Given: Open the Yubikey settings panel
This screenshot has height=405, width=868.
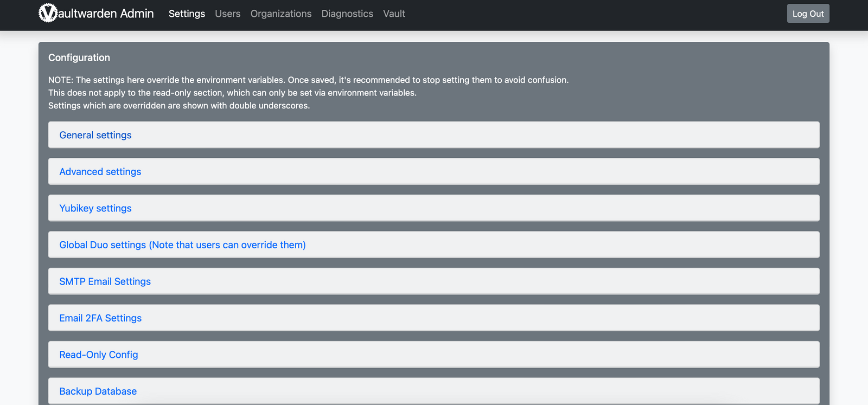Looking at the screenshot, I should pyautogui.click(x=95, y=208).
